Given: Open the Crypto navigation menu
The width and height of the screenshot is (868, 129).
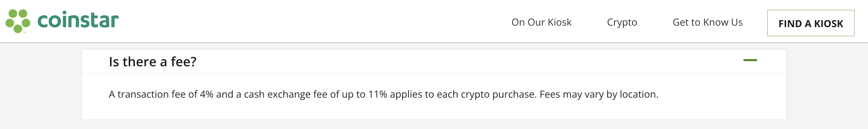Looking at the screenshot, I should tap(622, 22).
